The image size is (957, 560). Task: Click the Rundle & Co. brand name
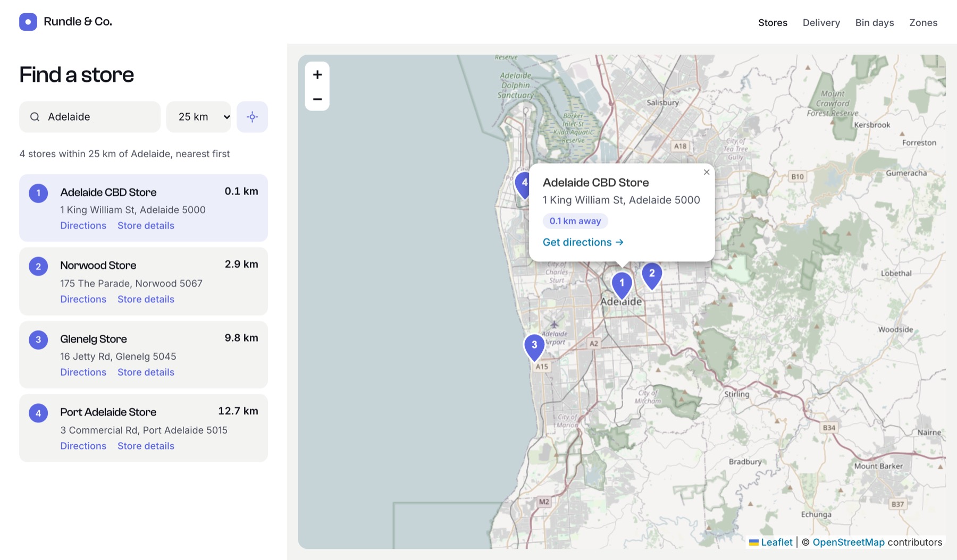coord(78,21)
